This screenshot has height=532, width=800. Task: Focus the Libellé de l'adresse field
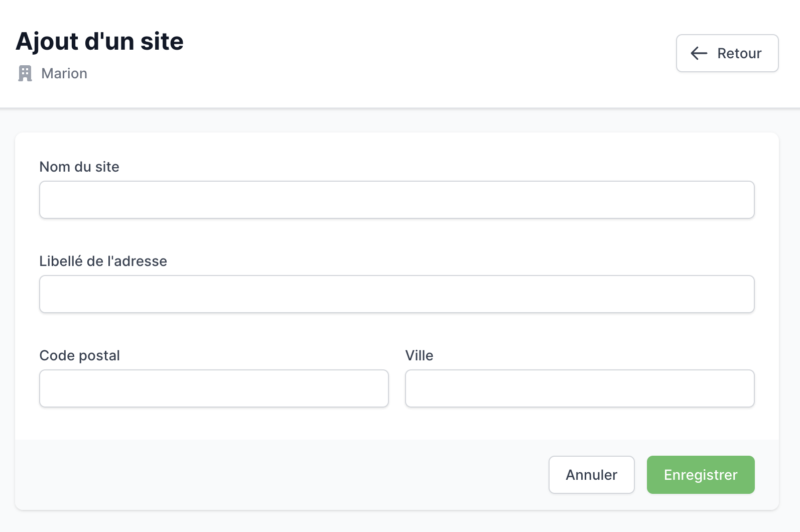pyautogui.click(x=396, y=294)
